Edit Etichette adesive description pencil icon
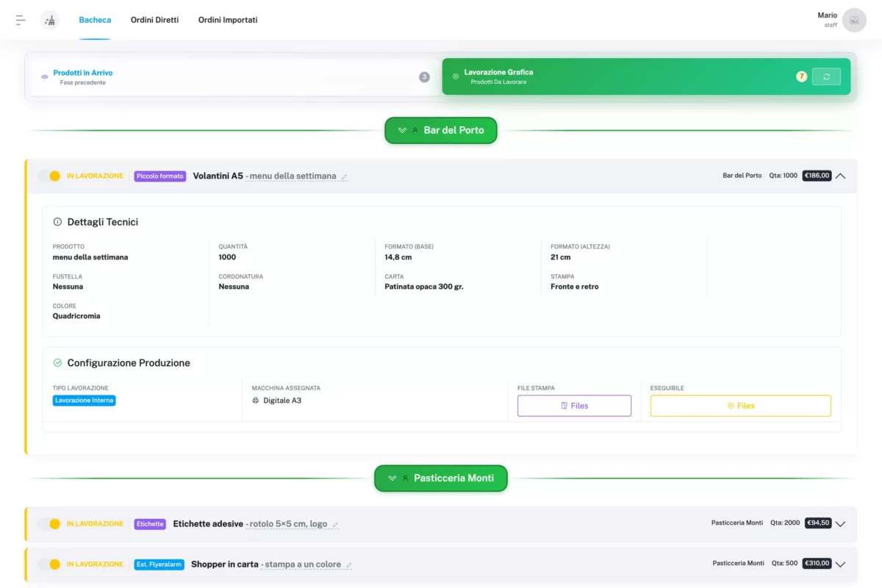882x588 pixels. tap(335, 525)
